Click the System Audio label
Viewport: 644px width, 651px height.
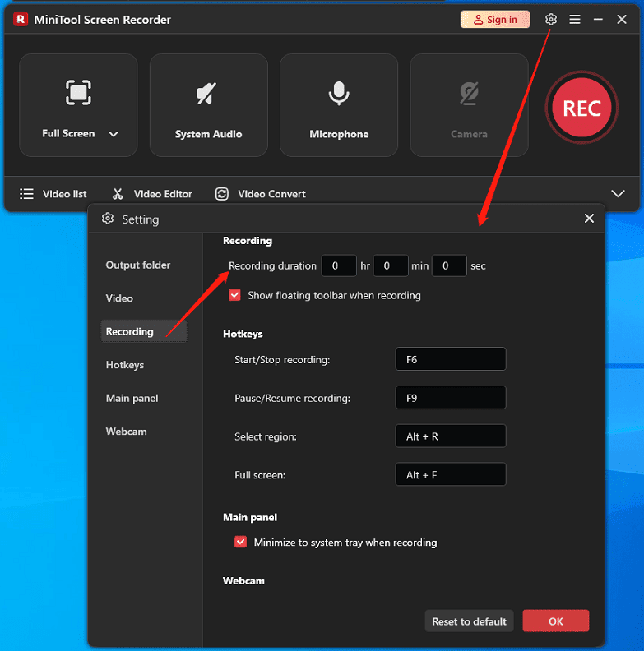coord(208,134)
